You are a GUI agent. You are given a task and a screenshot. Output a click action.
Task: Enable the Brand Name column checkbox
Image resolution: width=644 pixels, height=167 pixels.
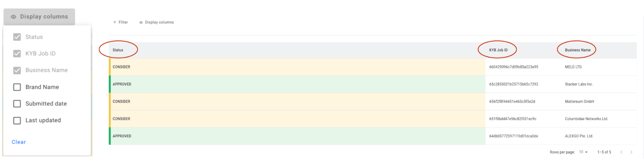[17, 87]
